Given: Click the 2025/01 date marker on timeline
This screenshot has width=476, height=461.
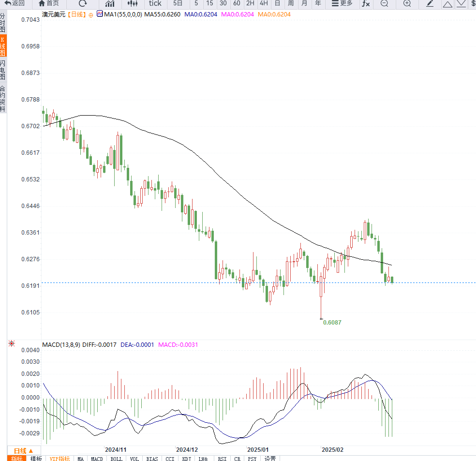Looking at the screenshot, I should click(x=258, y=450).
